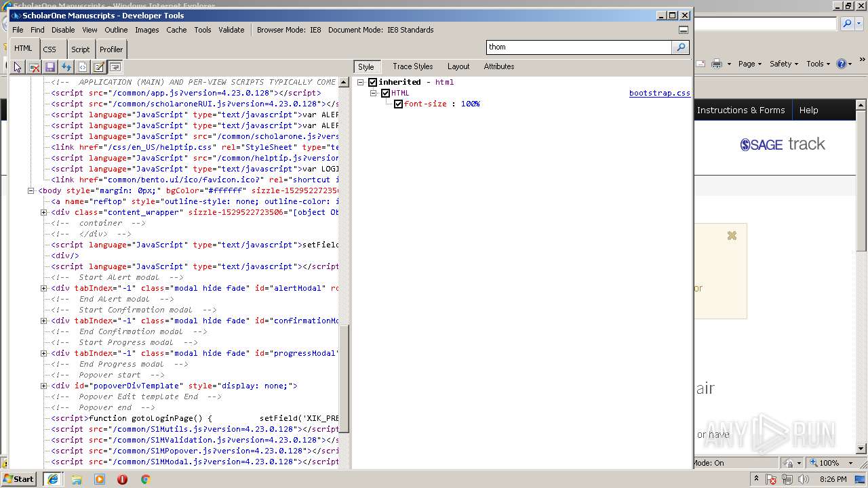The image size is (868, 488).
Task: Open Windows Explorer folder in taskbar
Action: 77,479
